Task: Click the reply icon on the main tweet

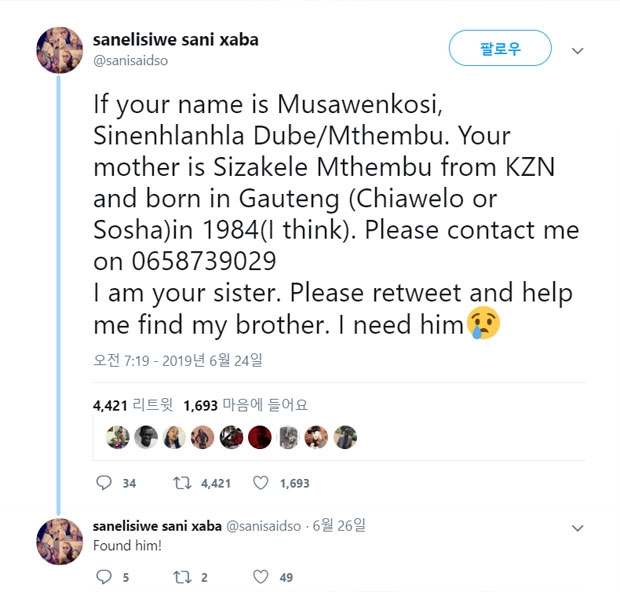Action: click(104, 483)
